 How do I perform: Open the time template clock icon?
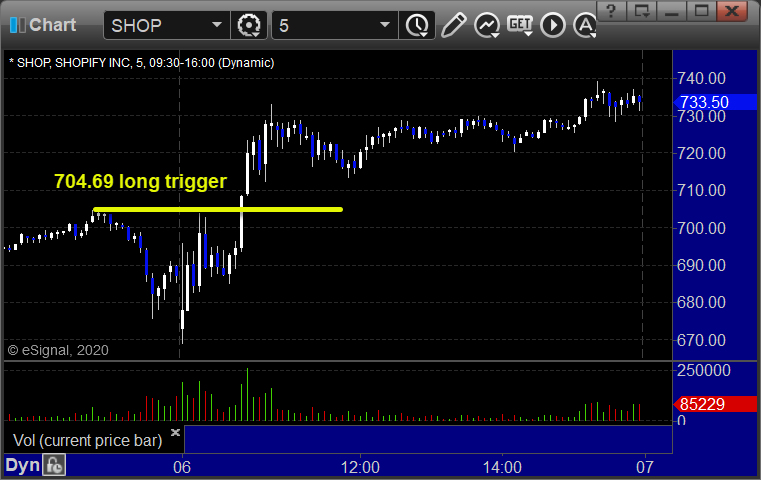(417, 25)
